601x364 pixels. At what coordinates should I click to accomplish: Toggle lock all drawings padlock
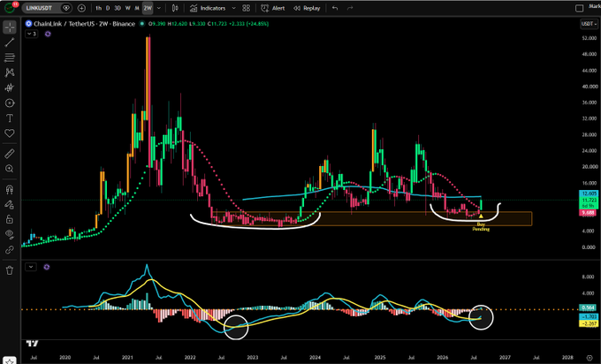[10, 220]
